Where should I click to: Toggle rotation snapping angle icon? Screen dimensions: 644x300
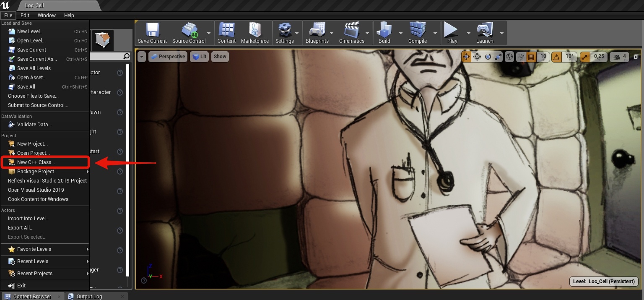click(x=556, y=57)
